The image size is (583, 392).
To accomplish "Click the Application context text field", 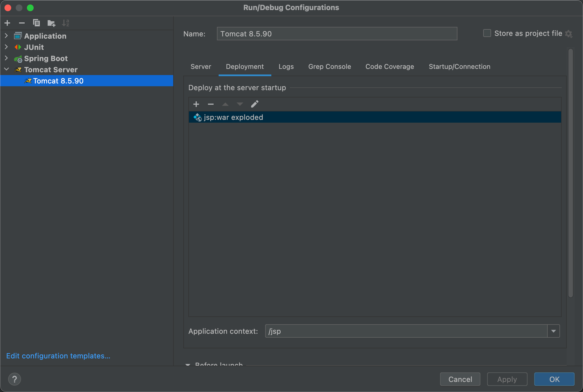I will pos(406,331).
